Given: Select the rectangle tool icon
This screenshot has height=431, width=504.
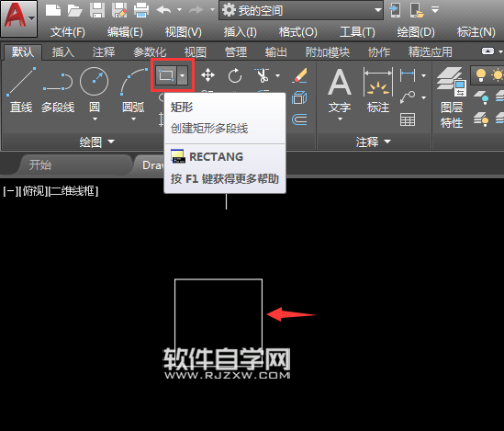Looking at the screenshot, I should point(166,75).
